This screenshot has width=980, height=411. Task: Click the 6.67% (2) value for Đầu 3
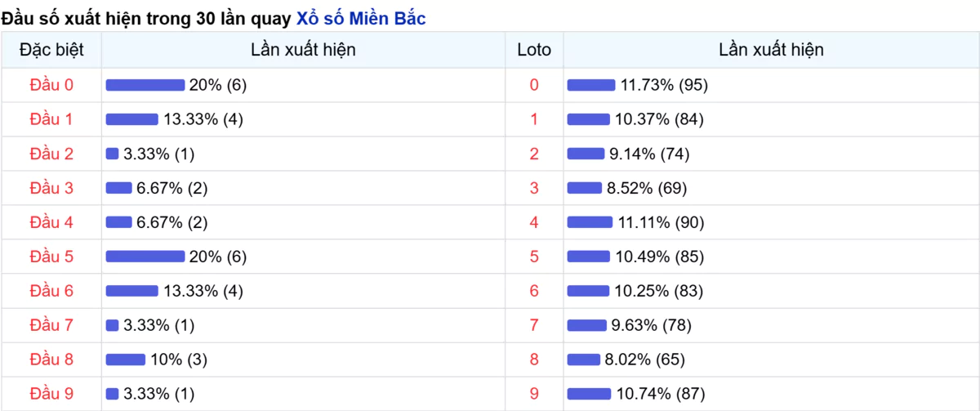click(172, 188)
